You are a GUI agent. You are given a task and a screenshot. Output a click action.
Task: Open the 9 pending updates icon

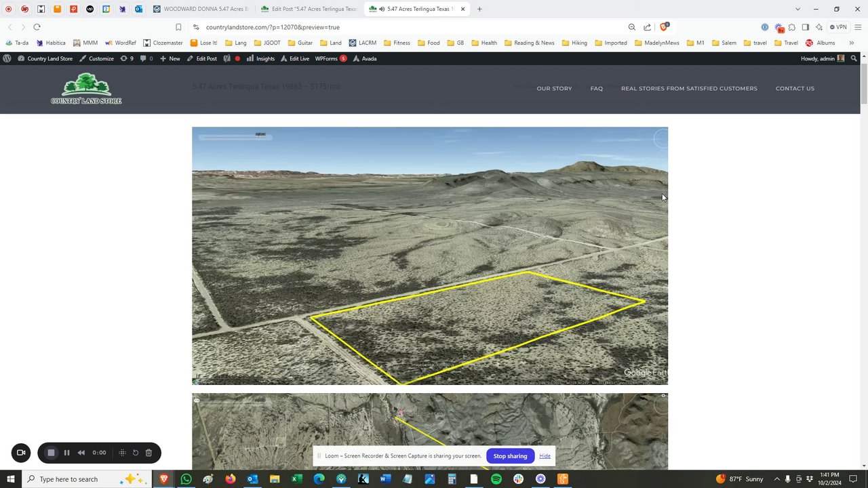click(x=127, y=58)
